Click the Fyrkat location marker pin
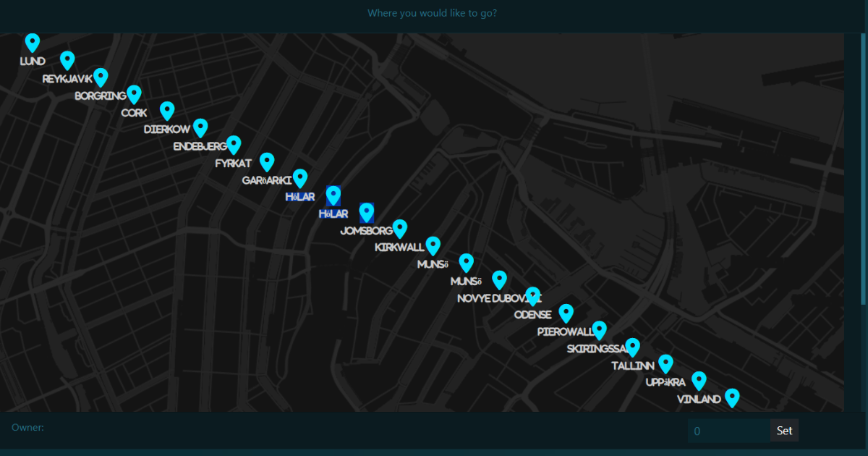The width and height of the screenshot is (868, 456). tap(234, 145)
